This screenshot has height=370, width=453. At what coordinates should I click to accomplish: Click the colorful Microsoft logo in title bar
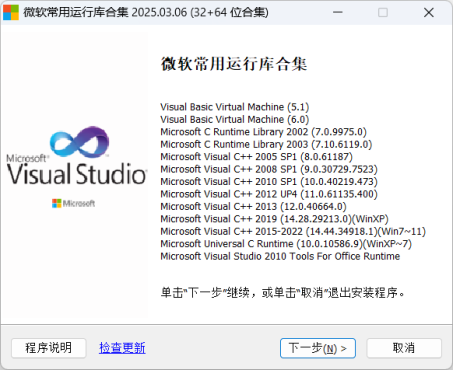[11, 12]
